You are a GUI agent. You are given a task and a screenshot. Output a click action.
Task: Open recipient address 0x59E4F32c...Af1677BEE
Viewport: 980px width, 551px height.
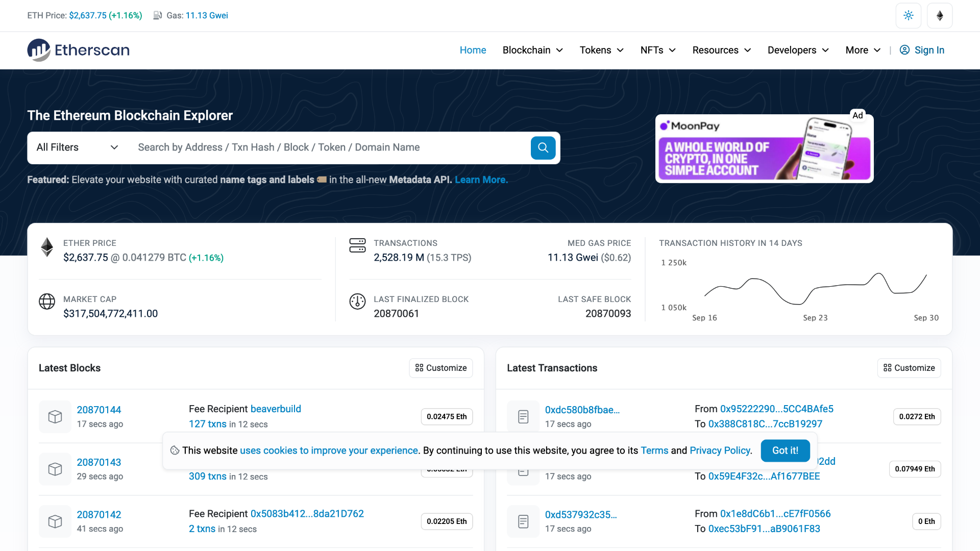pyautogui.click(x=764, y=476)
